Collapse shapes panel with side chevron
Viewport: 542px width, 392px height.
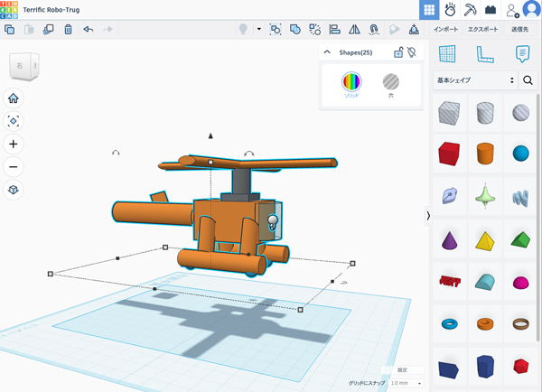(428, 216)
